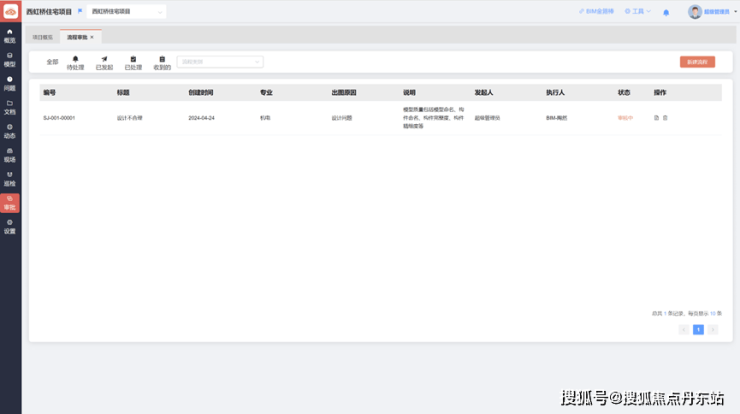Screen dimensions: 740x414
Task: Go to 问题 issues in sidebar
Action: coord(10,83)
